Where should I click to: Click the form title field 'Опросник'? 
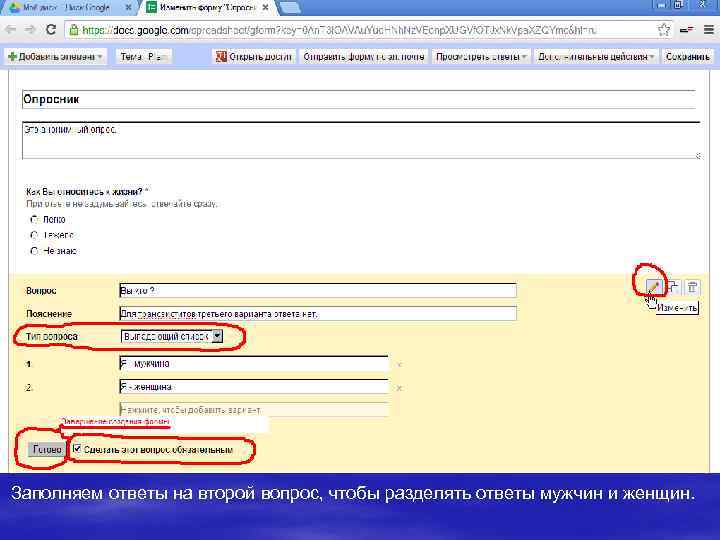(x=359, y=99)
